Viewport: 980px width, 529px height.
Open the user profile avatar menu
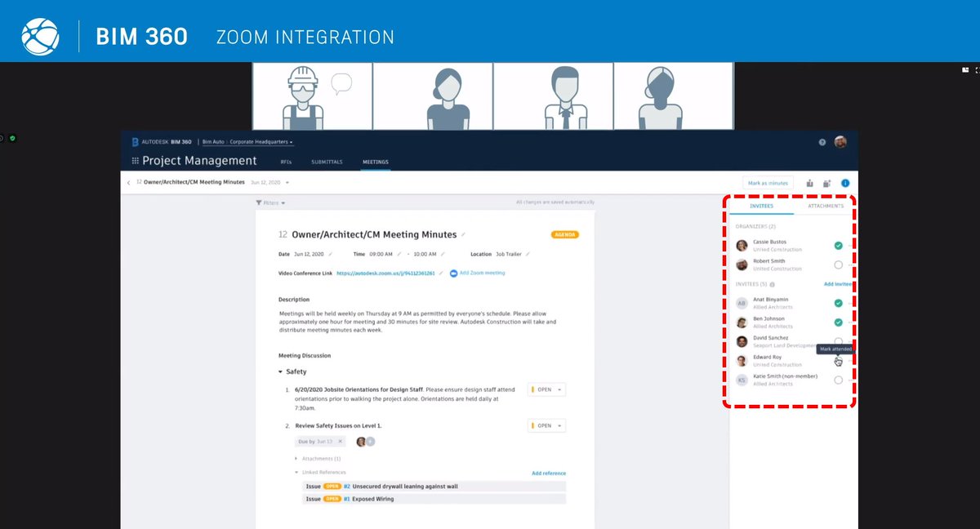(840, 142)
